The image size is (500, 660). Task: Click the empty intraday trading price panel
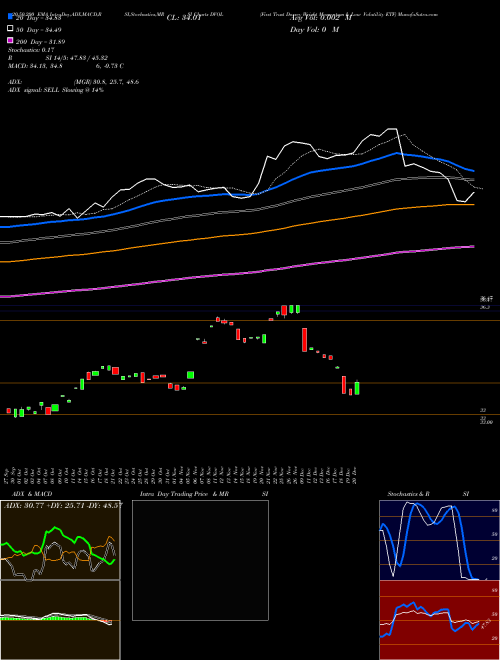tap(200, 560)
